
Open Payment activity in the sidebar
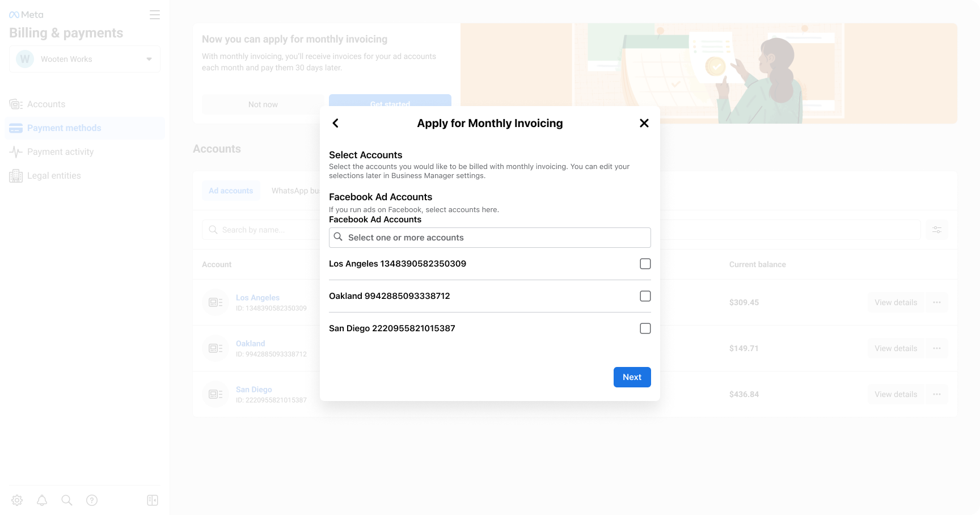point(85,152)
